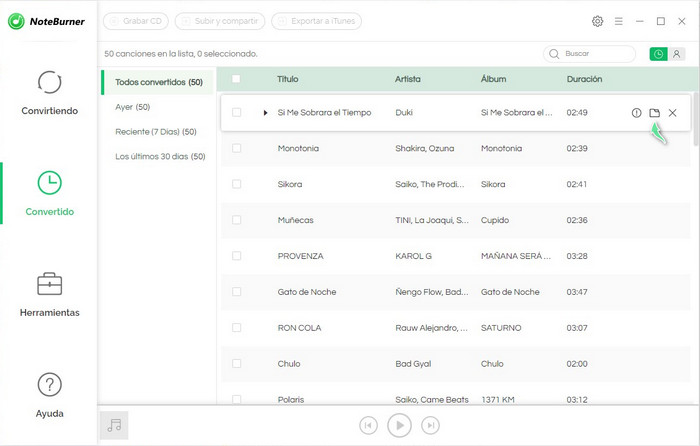The height and width of the screenshot is (446, 700).
Task: Click artist KAROL G
Action: click(x=413, y=256)
